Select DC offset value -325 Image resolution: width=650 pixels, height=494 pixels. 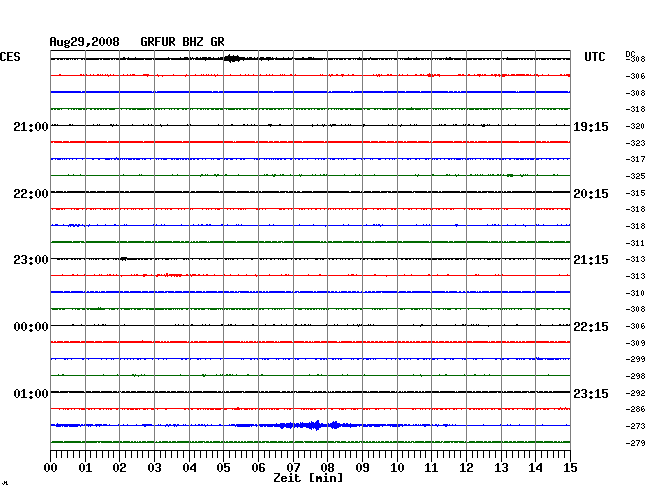tap(635, 176)
